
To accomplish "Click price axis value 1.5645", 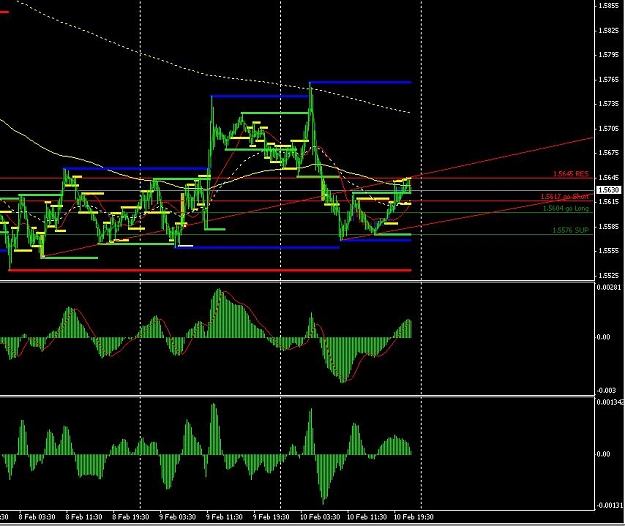I will click(609, 177).
